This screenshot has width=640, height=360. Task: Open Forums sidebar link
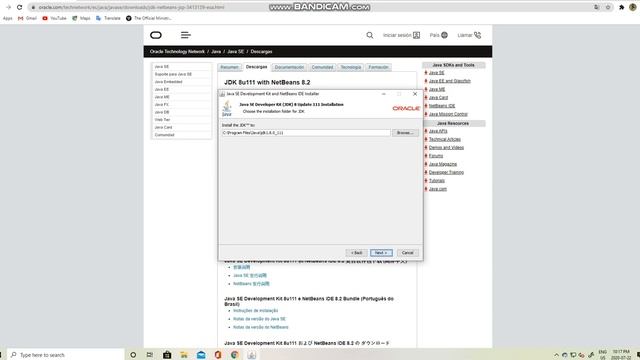click(436, 156)
